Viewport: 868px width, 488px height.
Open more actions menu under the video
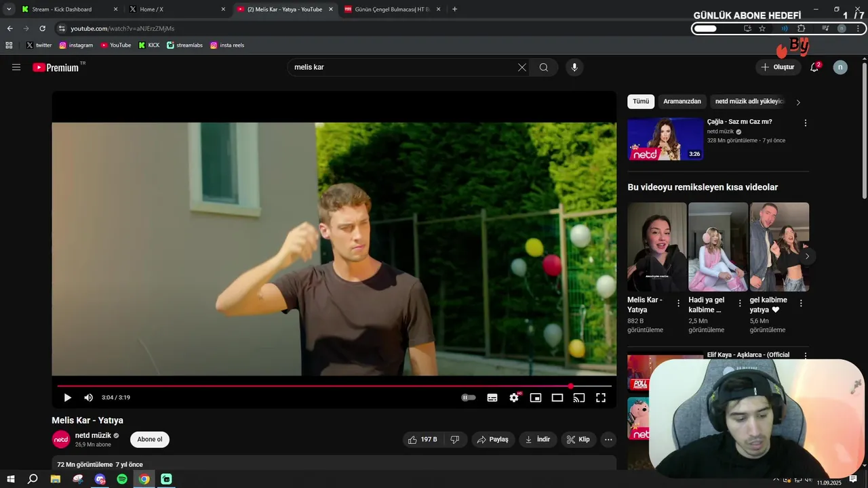coord(608,439)
